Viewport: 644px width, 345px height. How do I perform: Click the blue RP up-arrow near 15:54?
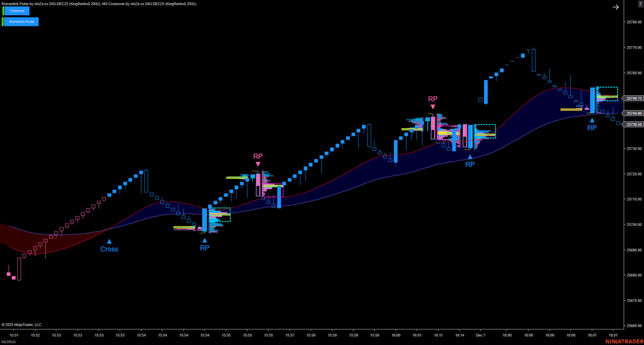(x=204, y=241)
